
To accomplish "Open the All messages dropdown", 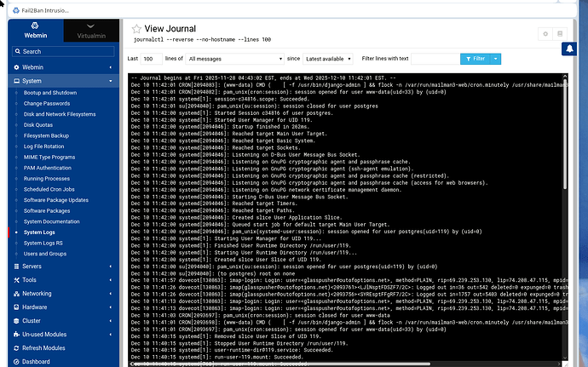I will pos(233,59).
